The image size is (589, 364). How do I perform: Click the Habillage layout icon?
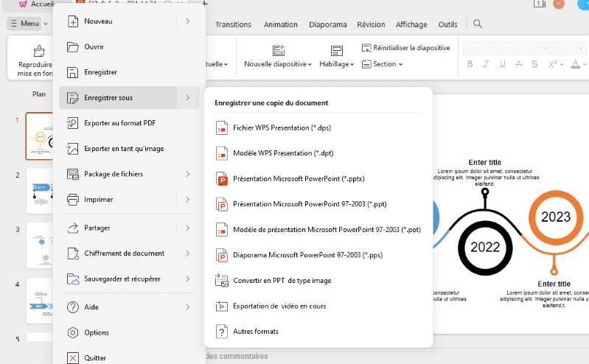(337, 51)
